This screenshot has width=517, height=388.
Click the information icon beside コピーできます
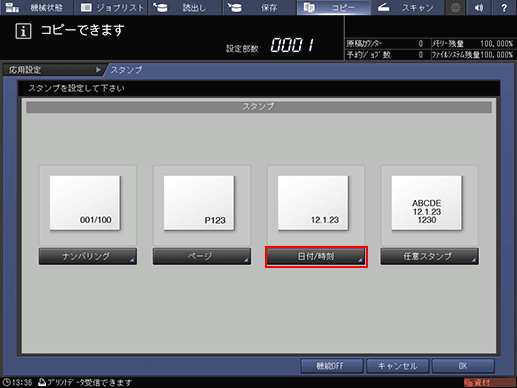coord(23,31)
